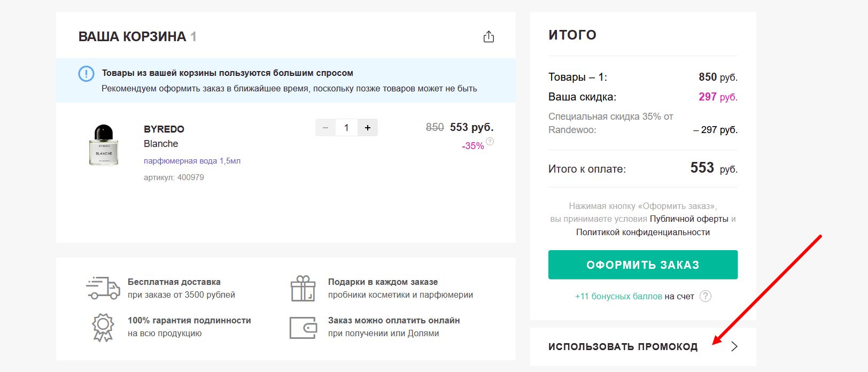Click the ИТОГО heading

(x=572, y=35)
